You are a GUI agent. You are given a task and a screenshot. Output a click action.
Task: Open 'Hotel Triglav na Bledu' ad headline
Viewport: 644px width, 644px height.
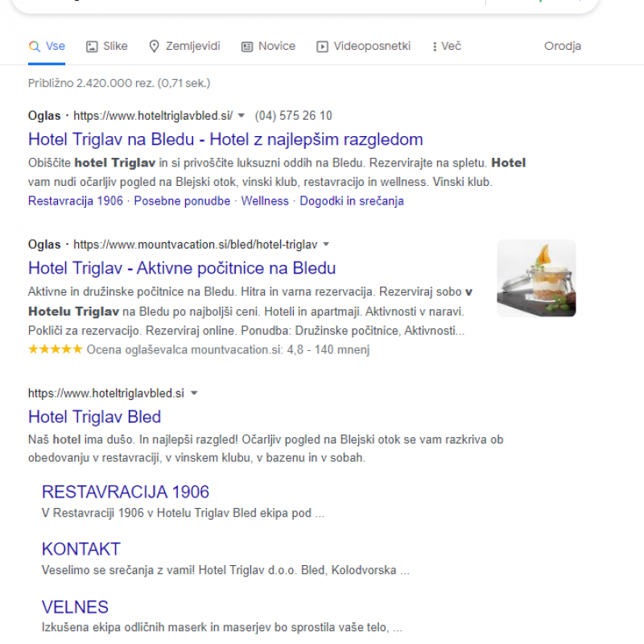[x=225, y=139]
